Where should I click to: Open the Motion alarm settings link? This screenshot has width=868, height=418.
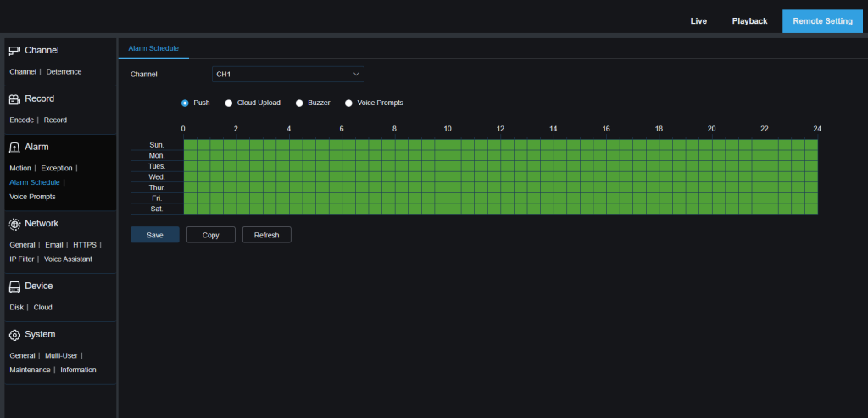pos(19,168)
